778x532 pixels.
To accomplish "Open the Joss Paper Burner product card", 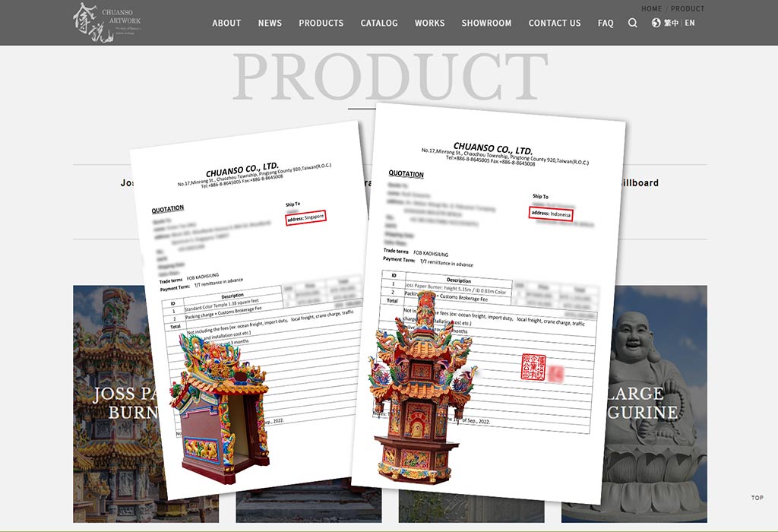I will 119,403.
